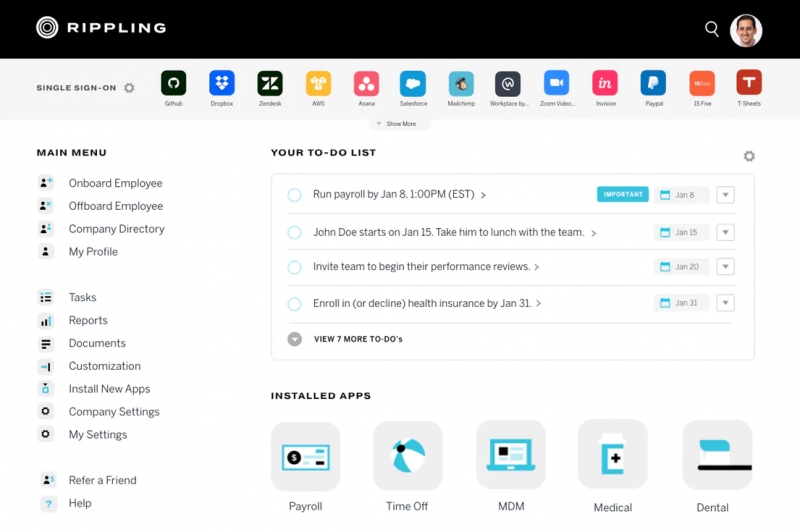Image resolution: width=800 pixels, height=532 pixels.
Task: Click the search magnifier icon
Action: tap(712, 29)
